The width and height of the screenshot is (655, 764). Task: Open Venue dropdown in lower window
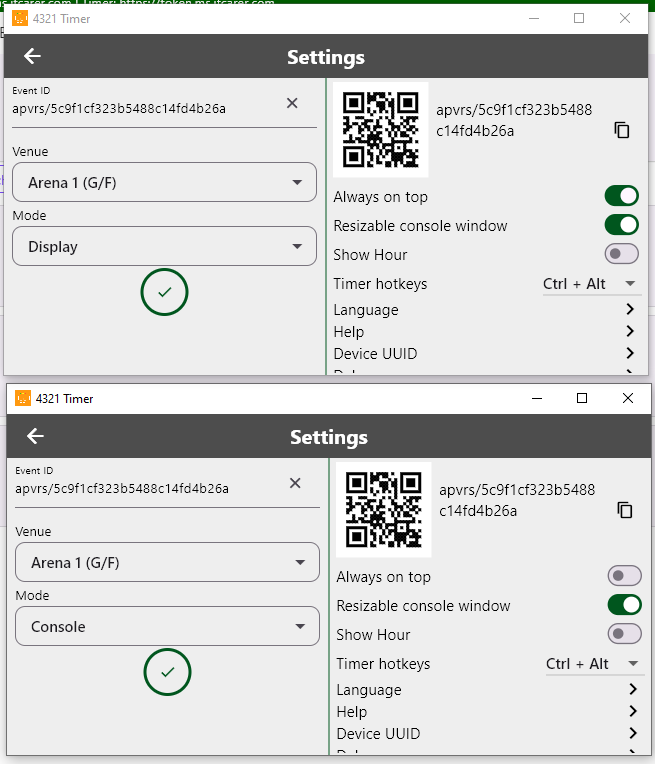pyautogui.click(x=167, y=562)
